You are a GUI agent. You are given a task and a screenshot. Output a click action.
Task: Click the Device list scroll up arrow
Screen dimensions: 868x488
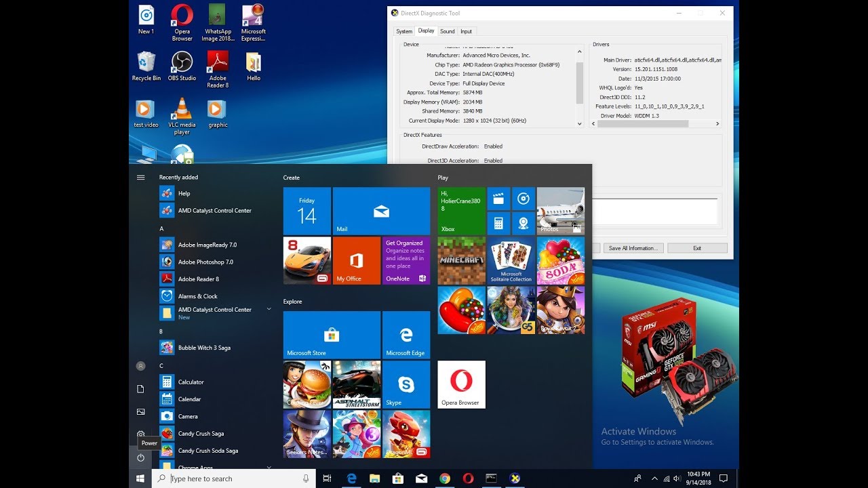coord(580,50)
